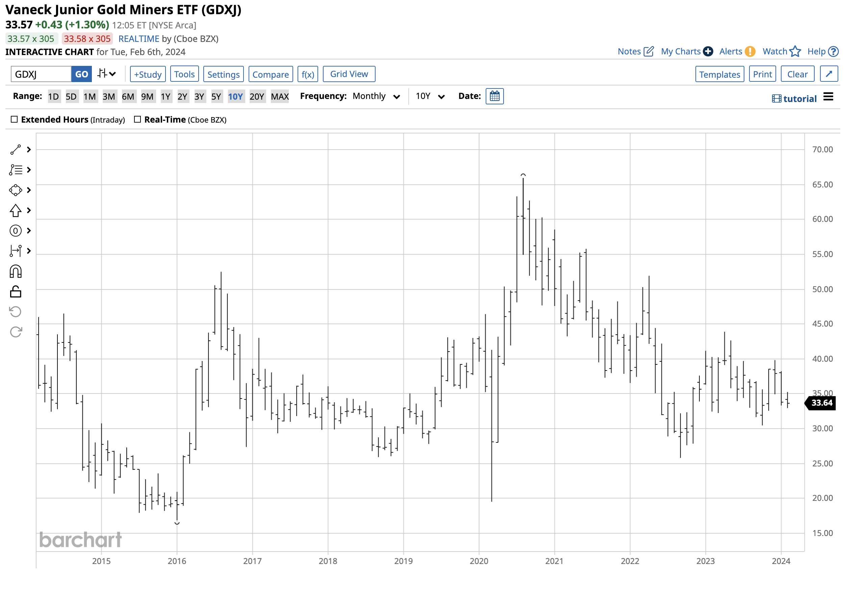This screenshot has height=589, width=868.
Task: Open the 10Y period dropdown
Action: pyautogui.click(x=430, y=96)
